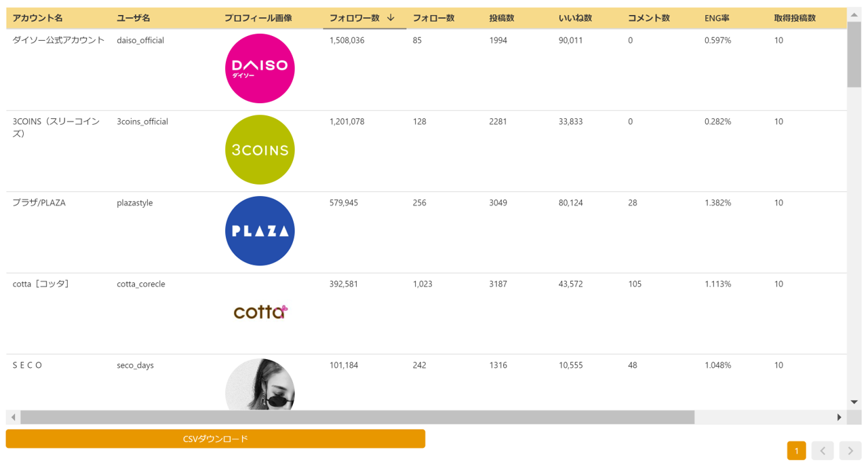The width and height of the screenshot is (868, 467).
Task: Sort by フォロー数 column header
Action: 433,18
